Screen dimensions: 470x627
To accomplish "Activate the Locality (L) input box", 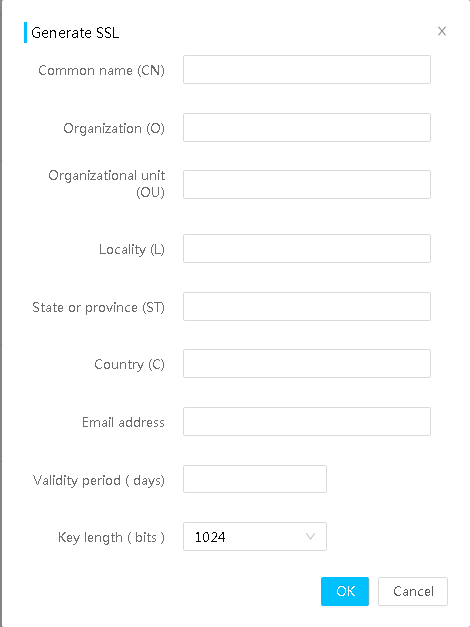I will pyautogui.click(x=307, y=248).
